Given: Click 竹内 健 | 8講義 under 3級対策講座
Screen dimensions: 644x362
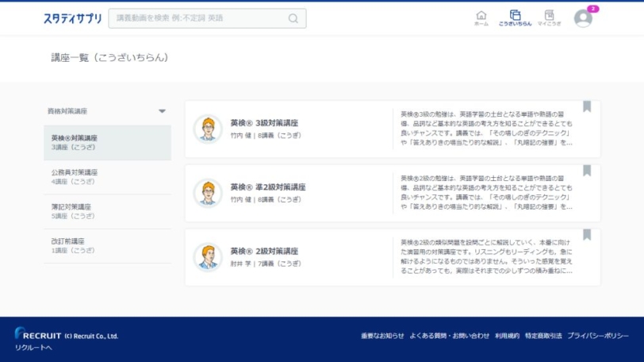Looking at the screenshot, I should coord(266,135).
